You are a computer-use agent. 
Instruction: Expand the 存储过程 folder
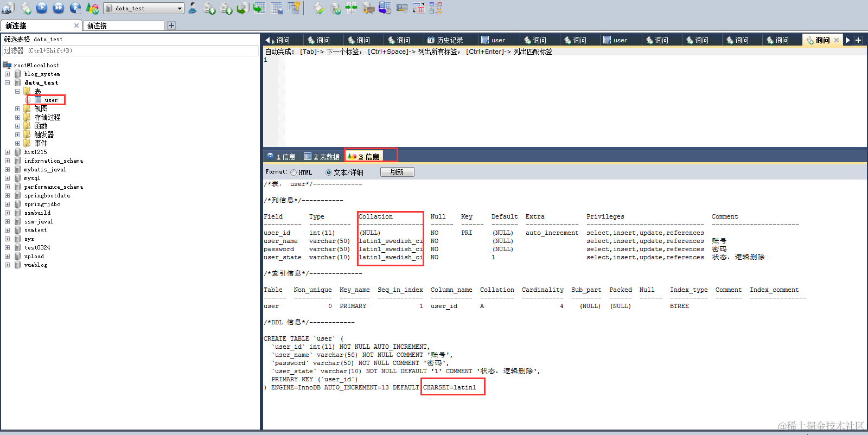click(x=17, y=117)
